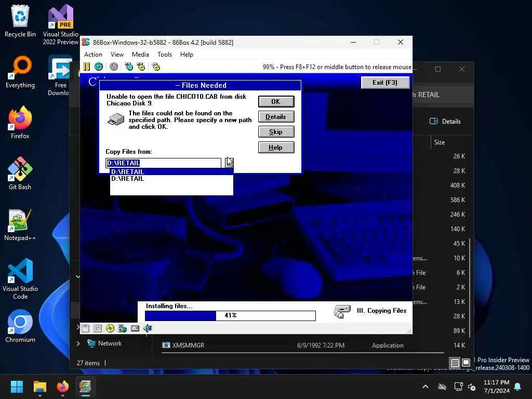Open 86Box settings gear icon
This screenshot has width=532, height=399.
tap(156, 66)
